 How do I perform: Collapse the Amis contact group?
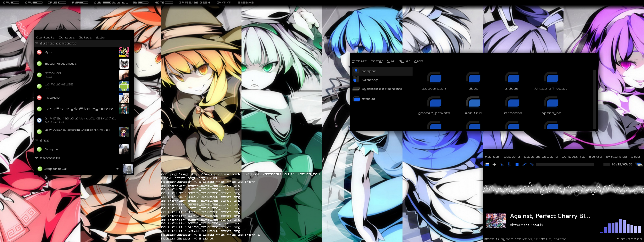(37, 141)
